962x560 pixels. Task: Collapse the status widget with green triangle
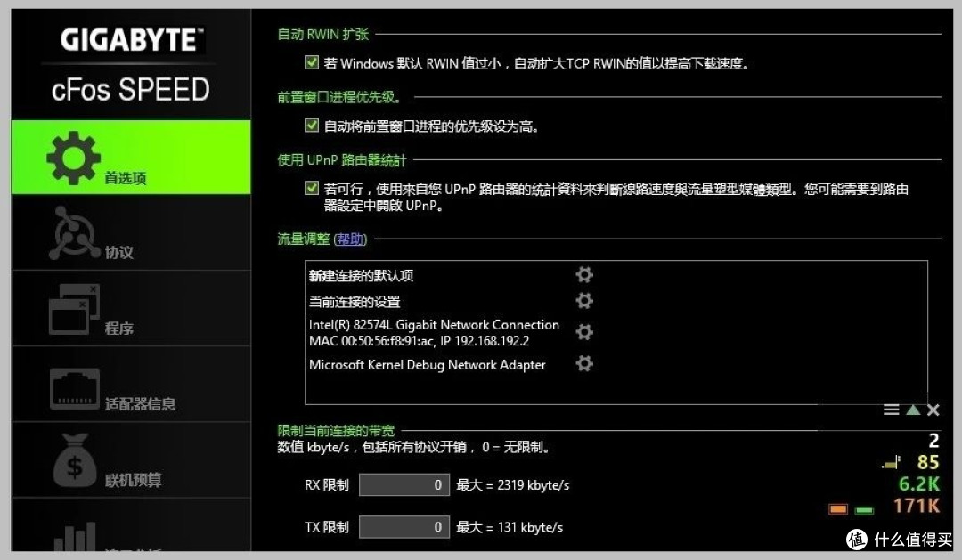[x=913, y=410]
